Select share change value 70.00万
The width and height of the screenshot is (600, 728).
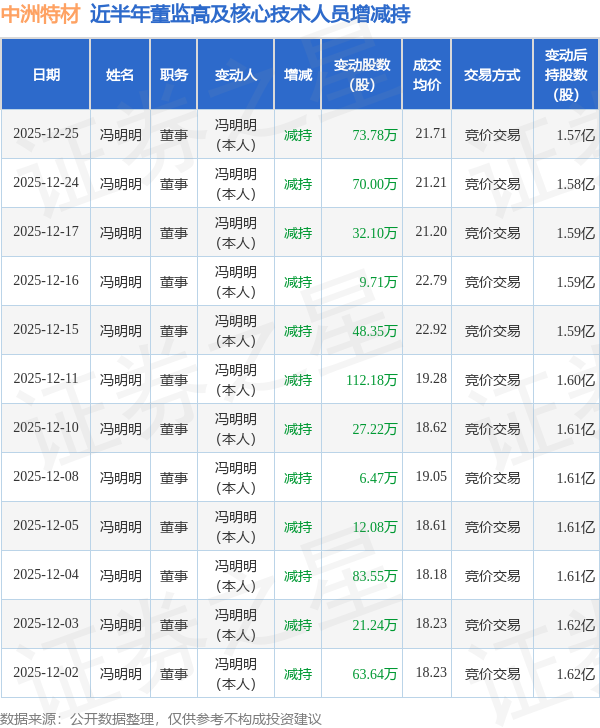[x=375, y=184]
